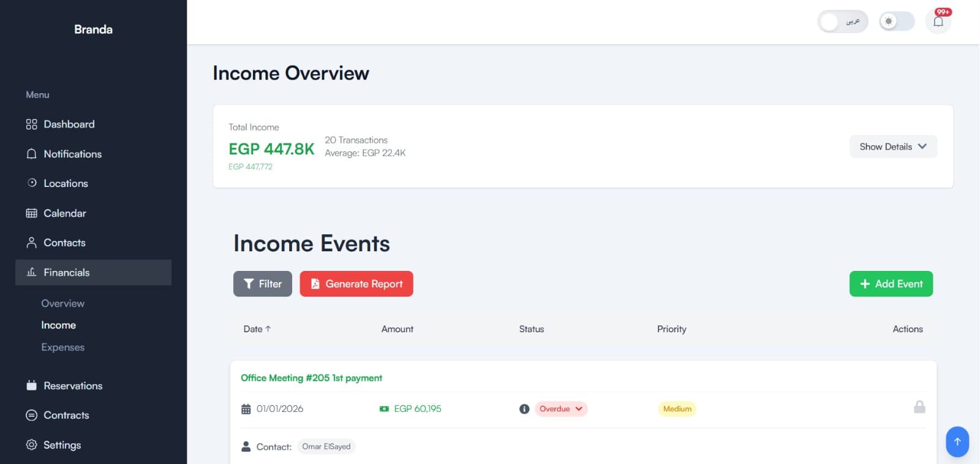Open the Expenses submenu item
This screenshot has height=464, width=980.
(62, 347)
